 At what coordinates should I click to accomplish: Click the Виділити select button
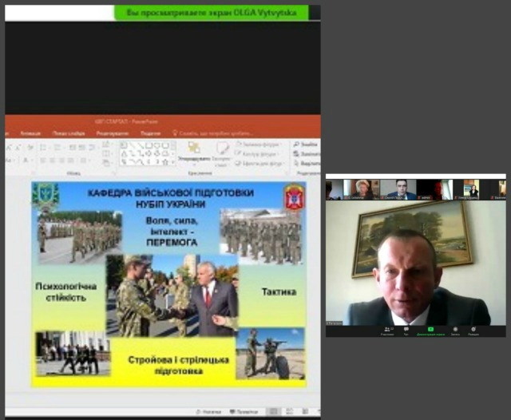[307, 163]
